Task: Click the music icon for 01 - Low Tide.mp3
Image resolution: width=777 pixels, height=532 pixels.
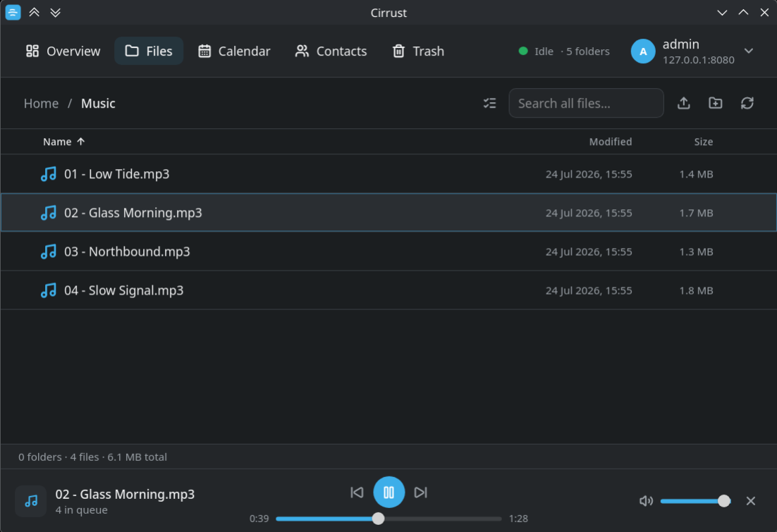Action: [x=49, y=174]
